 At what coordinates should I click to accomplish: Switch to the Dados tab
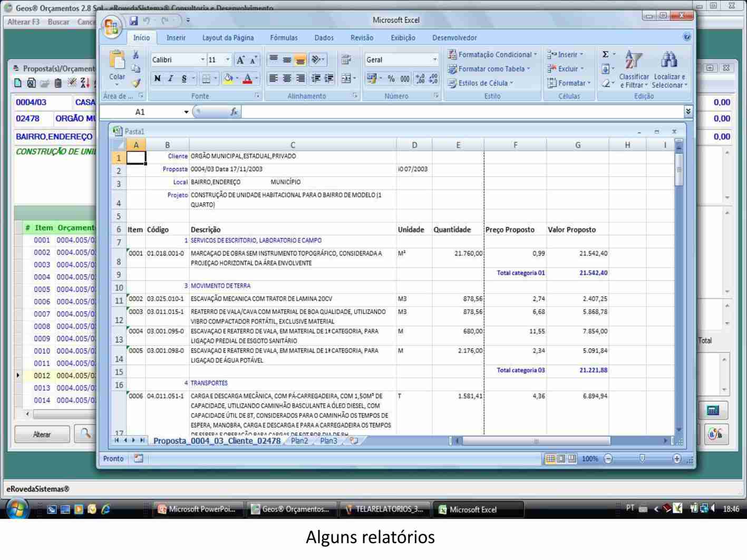(x=324, y=38)
